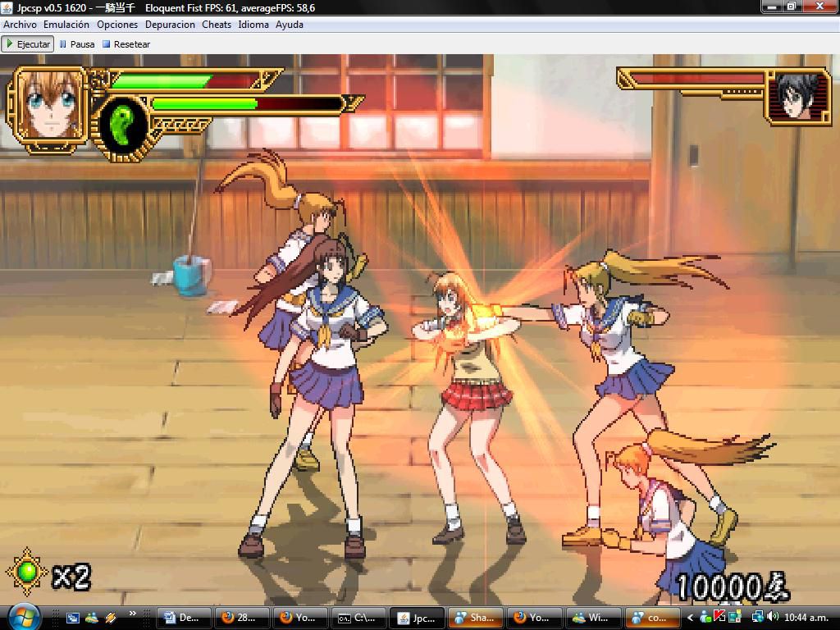The width and height of the screenshot is (840, 630).
Task: Show hidden system tray icons arrow
Action: 691,618
